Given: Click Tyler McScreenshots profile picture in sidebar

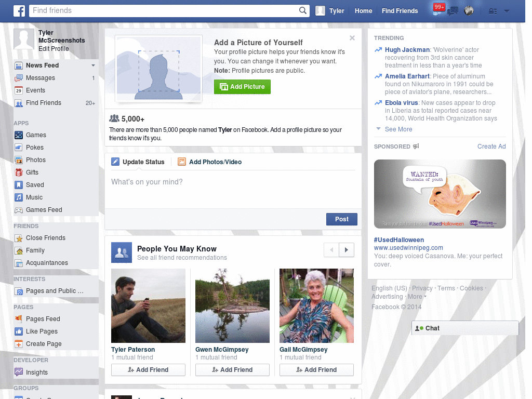Looking at the screenshot, I should click(x=24, y=38).
